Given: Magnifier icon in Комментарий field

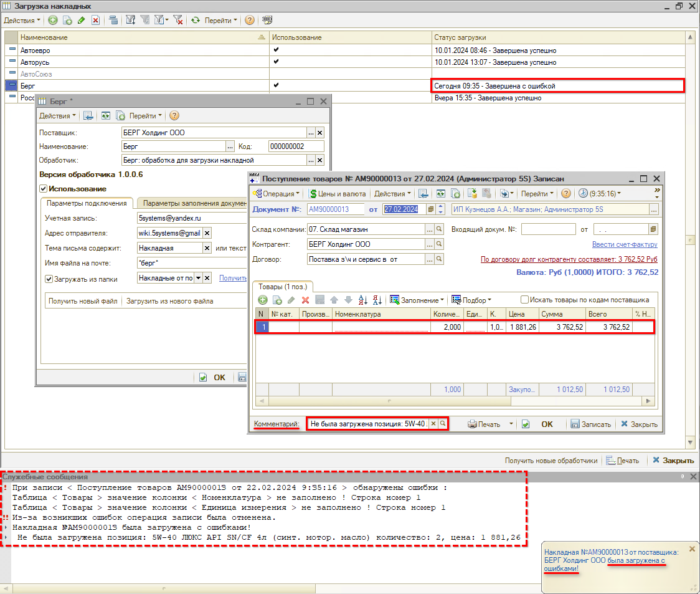Looking at the screenshot, I should (442, 424).
